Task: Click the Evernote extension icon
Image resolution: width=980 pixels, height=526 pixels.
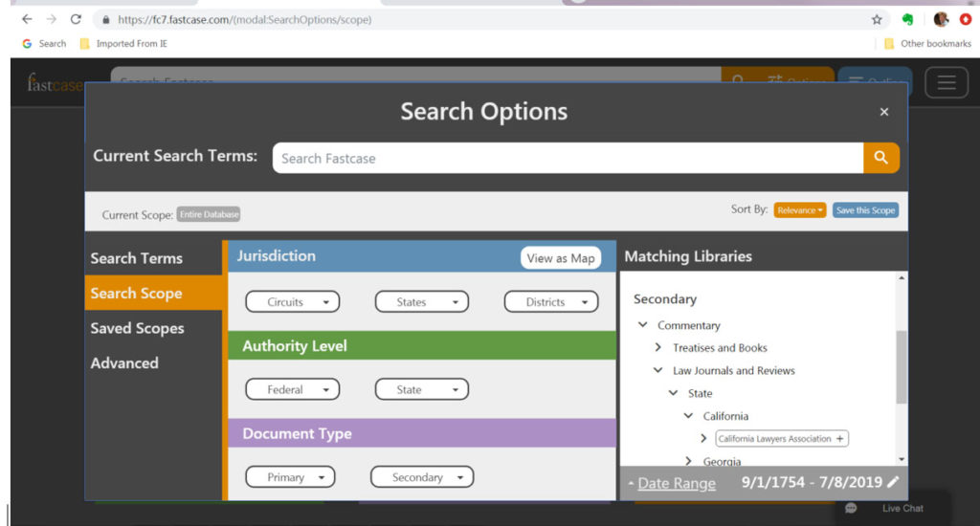Action: 908,19
